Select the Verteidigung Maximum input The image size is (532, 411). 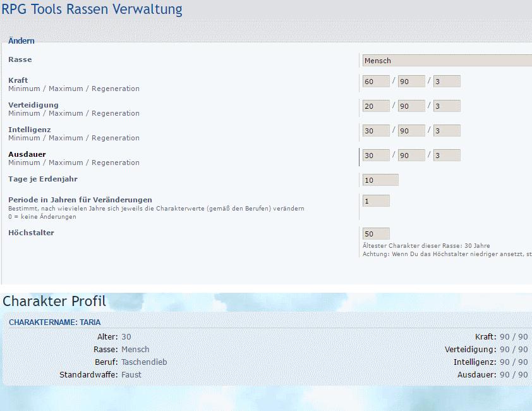(411, 106)
